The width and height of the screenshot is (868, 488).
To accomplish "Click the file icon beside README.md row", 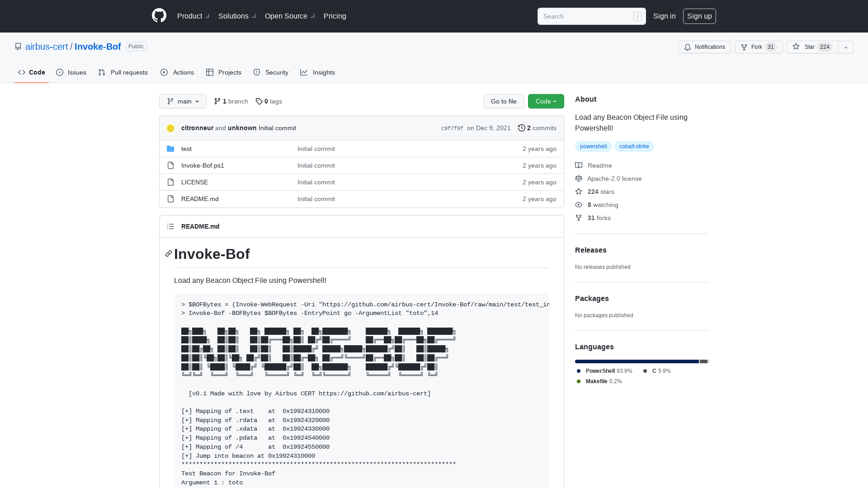I will click(170, 199).
